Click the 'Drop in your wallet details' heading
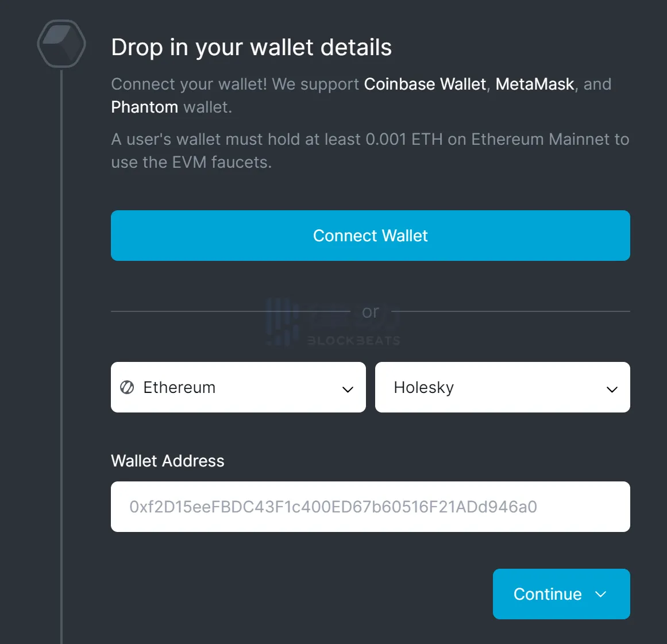The image size is (667, 644). pyautogui.click(x=251, y=47)
